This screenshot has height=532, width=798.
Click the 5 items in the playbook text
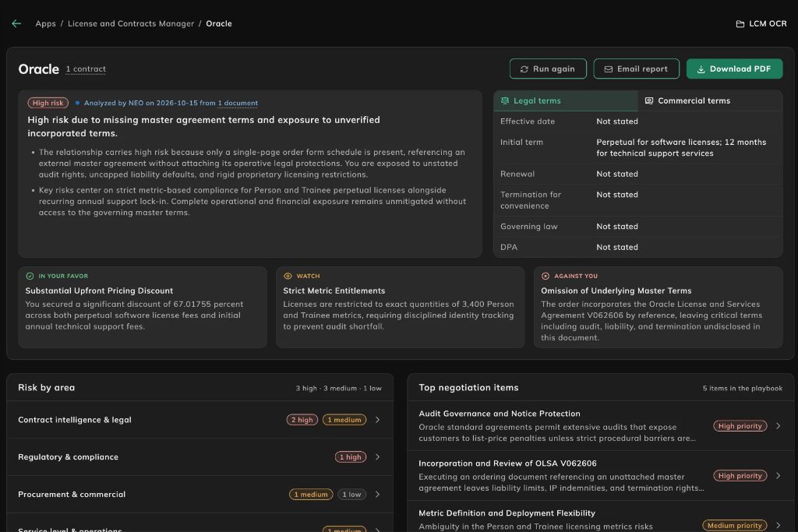tap(743, 388)
